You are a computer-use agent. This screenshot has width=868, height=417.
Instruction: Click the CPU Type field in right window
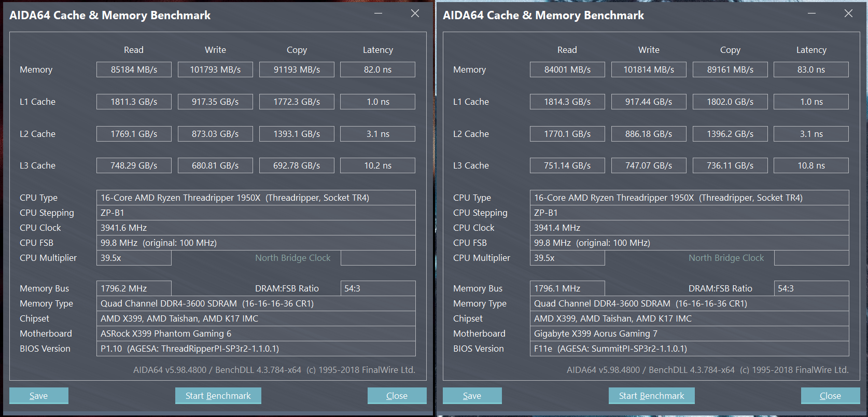[x=690, y=198]
